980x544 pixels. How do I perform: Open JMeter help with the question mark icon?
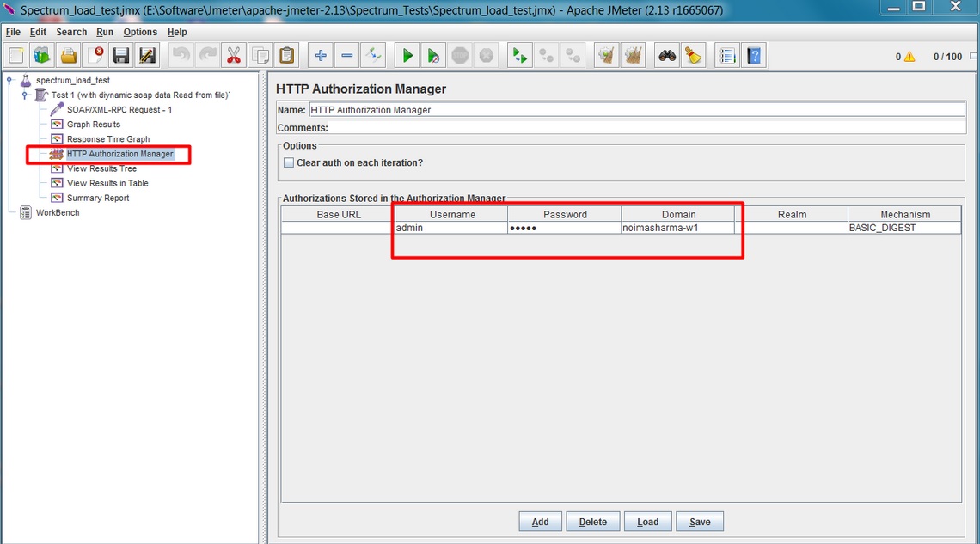[x=753, y=54]
